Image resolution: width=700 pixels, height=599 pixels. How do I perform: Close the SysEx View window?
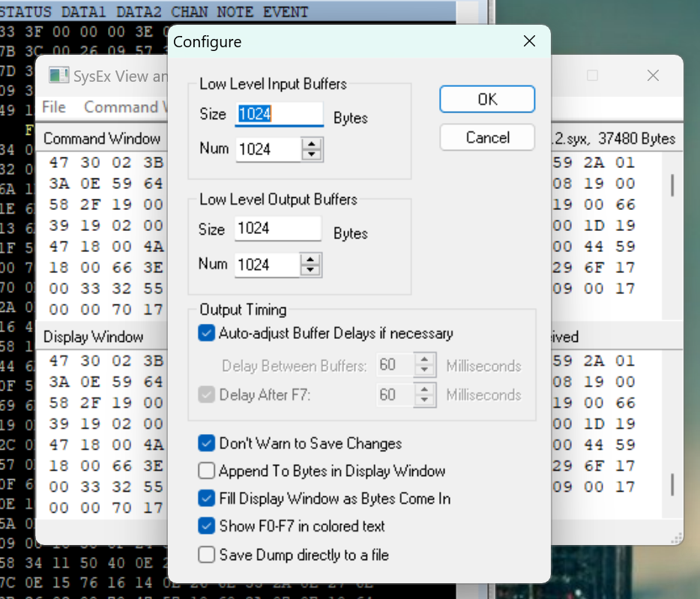653,76
